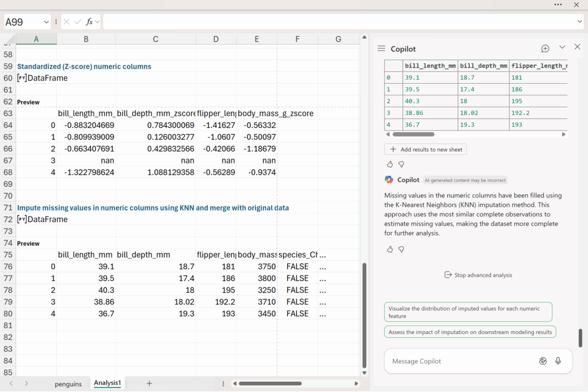Switch to the penguins sheet tab
This screenshot has width=588, height=392.
(68, 383)
